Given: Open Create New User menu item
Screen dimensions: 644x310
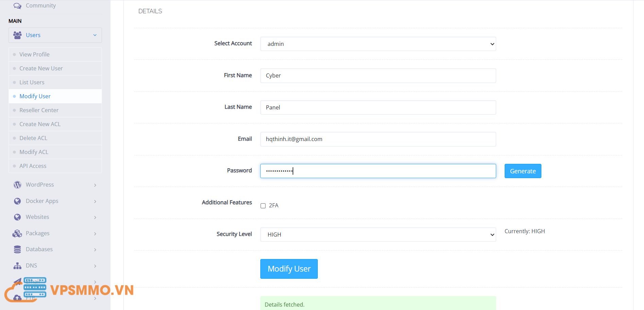Looking at the screenshot, I should coord(41,68).
